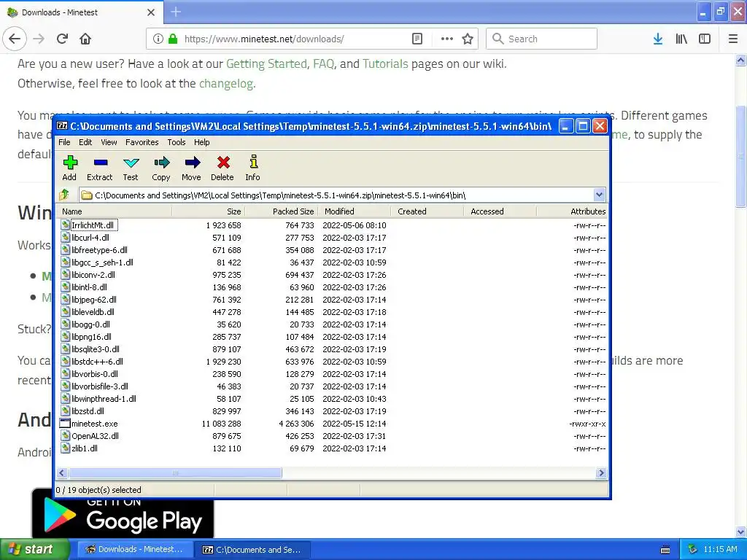747x560 pixels.
Task: Switch to the 7-Zip taskbar button
Action: (x=253, y=549)
